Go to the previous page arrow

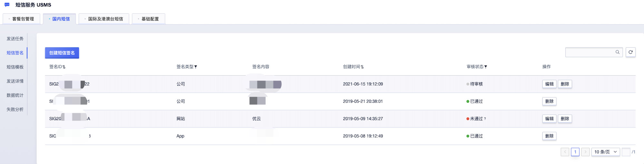click(x=565, y=152)
